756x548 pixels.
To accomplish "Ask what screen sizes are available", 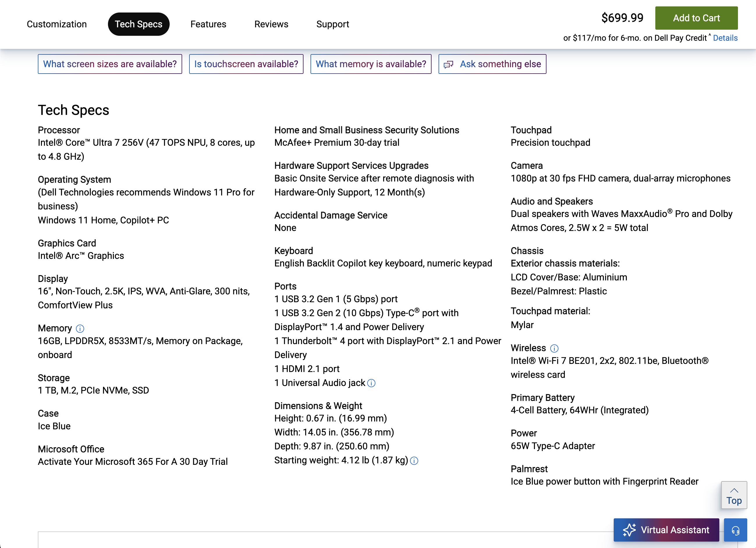I will tap(110, 64).
